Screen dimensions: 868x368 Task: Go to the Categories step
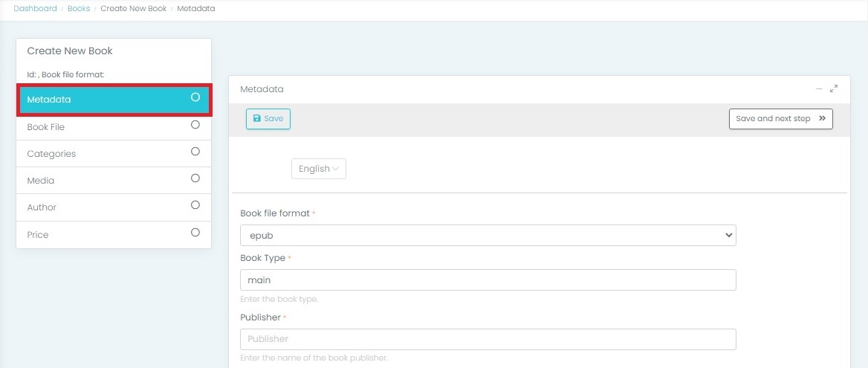pyautogui.click(x=51, y=154)
